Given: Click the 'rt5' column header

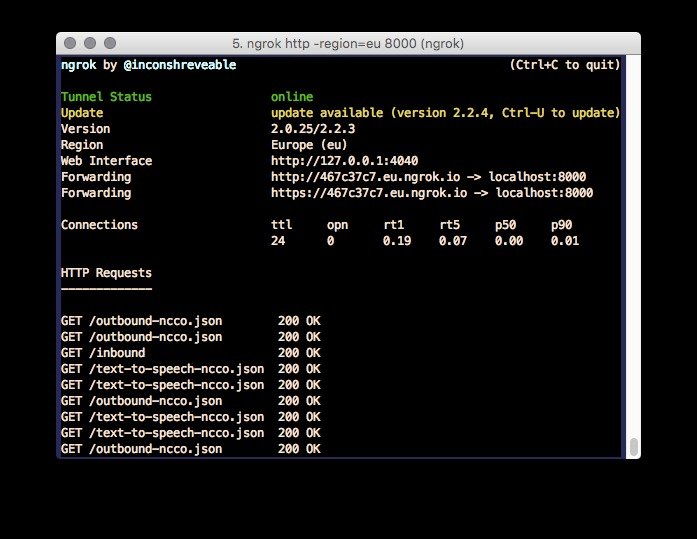Looking at the screenshot, I should coord(449,225).
